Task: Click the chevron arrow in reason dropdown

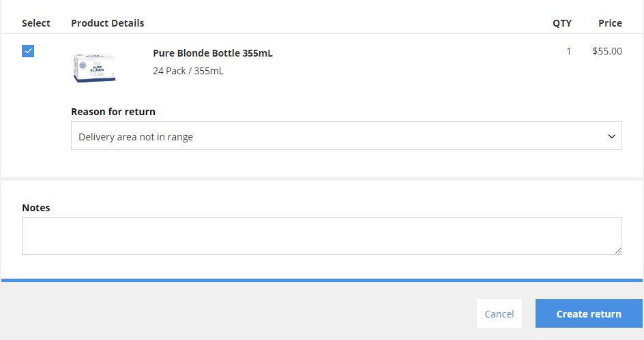Action: point(611,136)
